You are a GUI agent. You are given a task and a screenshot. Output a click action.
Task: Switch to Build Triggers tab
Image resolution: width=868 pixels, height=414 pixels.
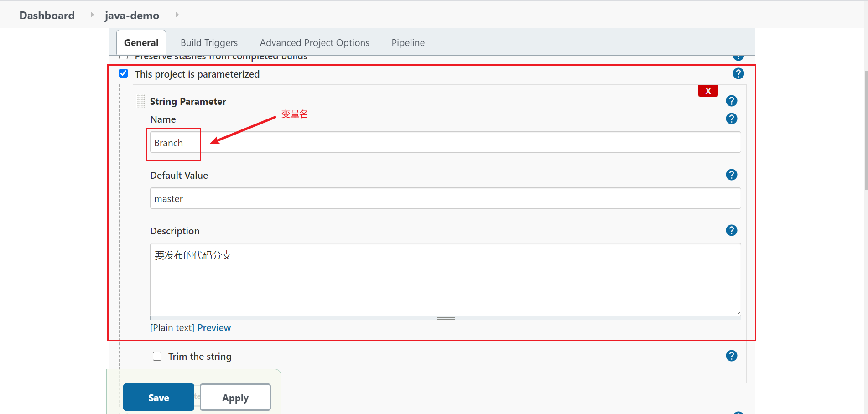coord(209,43)
